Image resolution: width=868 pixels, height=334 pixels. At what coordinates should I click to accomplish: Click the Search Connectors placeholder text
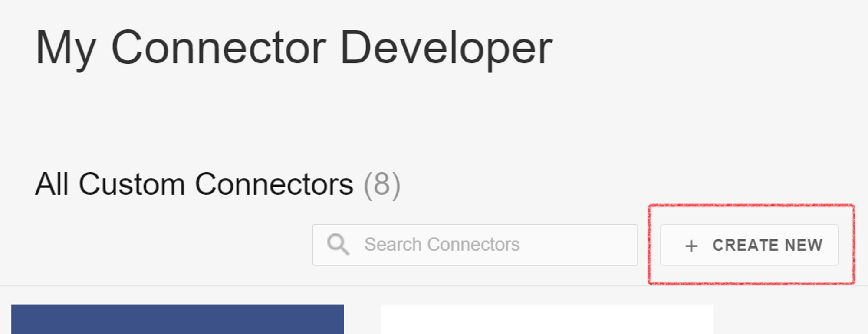pyautogui.click(x=442, y=245)
